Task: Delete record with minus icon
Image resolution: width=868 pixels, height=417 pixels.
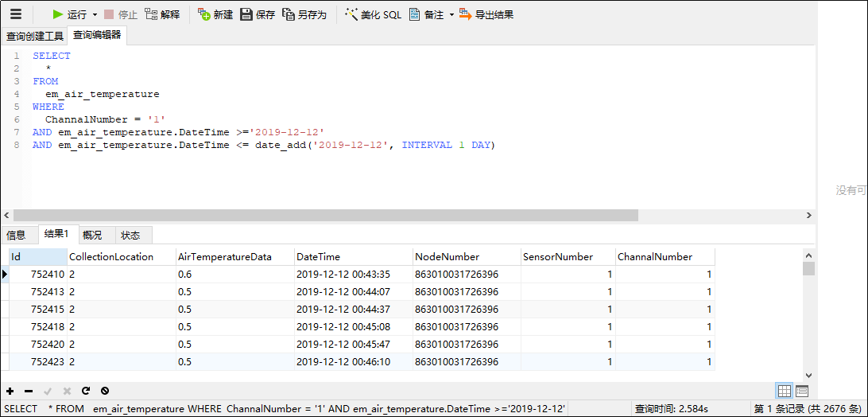Action: pos(29,391)
